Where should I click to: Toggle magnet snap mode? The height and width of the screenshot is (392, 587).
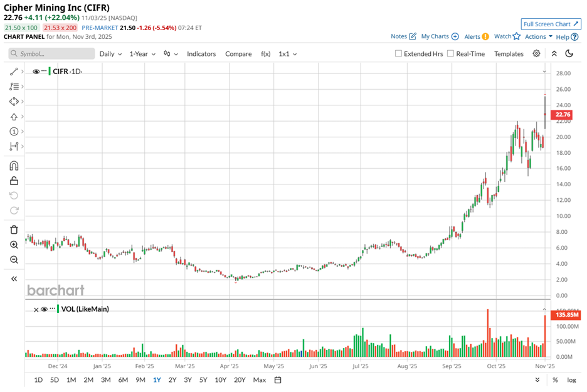coord(14,166)
